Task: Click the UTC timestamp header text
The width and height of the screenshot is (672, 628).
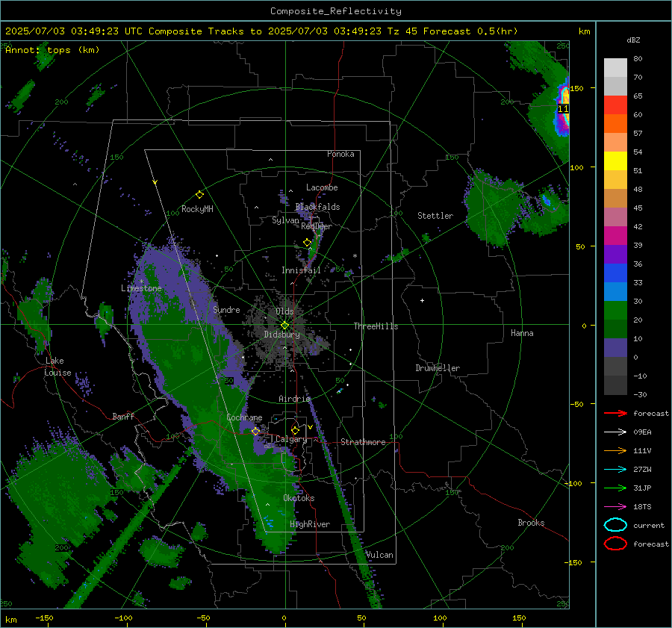Action: pos(261,31)
